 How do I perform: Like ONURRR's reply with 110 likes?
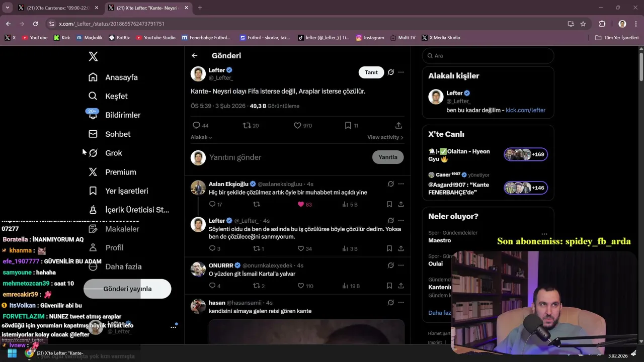click(305, 286)
